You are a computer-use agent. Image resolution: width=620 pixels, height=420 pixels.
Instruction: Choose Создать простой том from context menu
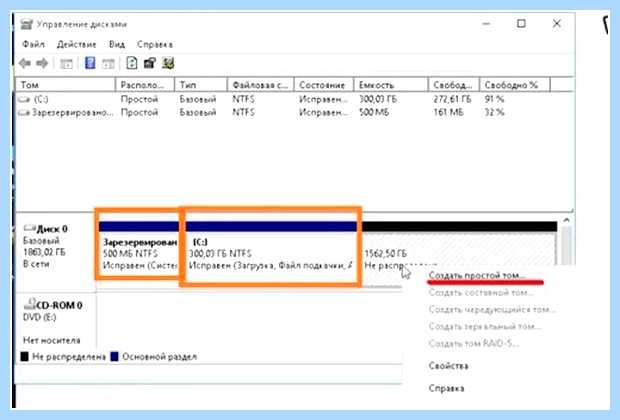click(x=477, y=275)
